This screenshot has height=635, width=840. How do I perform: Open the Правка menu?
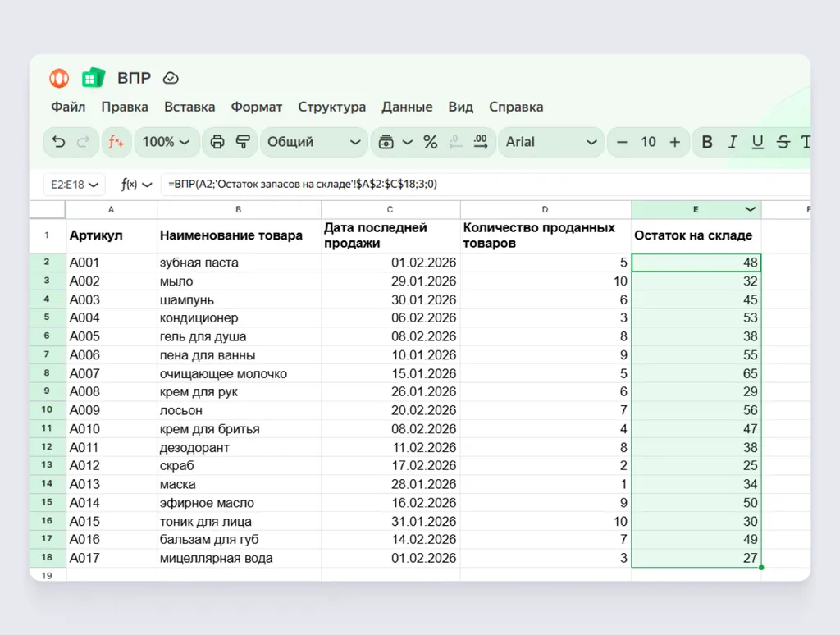[125, 107]
